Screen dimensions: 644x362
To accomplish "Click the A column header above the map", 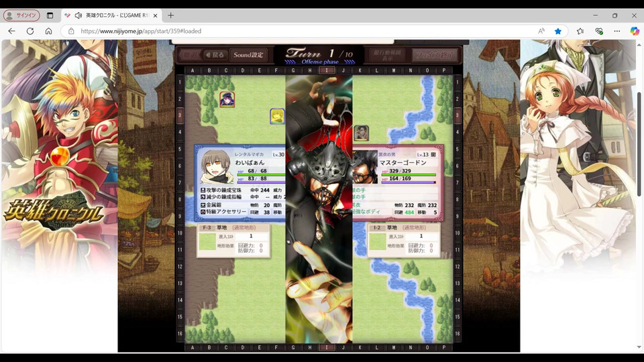I will coord(193,70).
